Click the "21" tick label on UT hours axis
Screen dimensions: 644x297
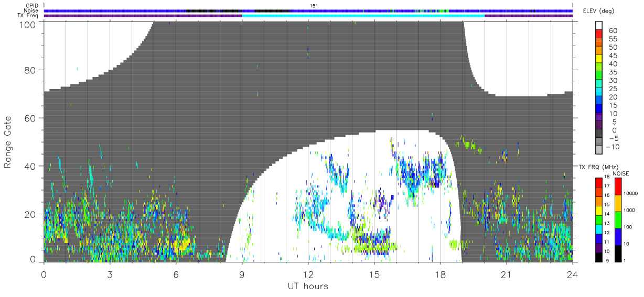[x=506, y=274]
